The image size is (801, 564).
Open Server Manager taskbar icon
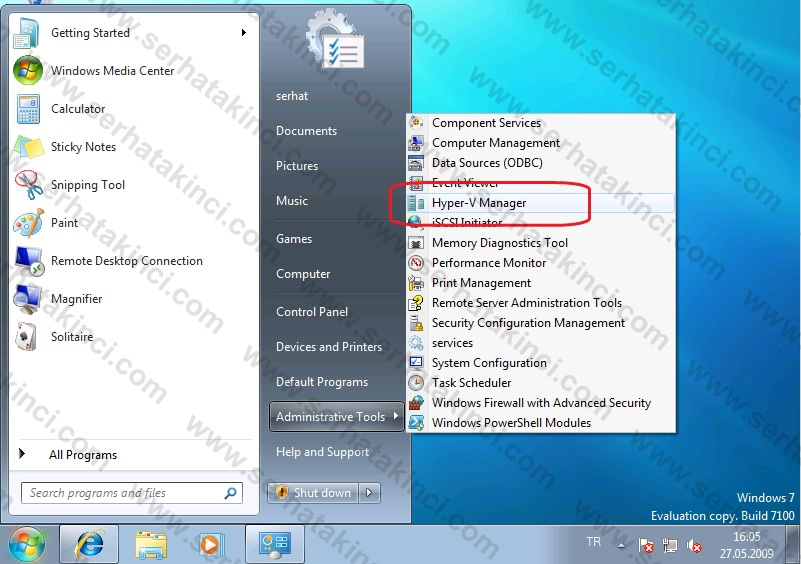pyautogui.click(x=275, y=545)
